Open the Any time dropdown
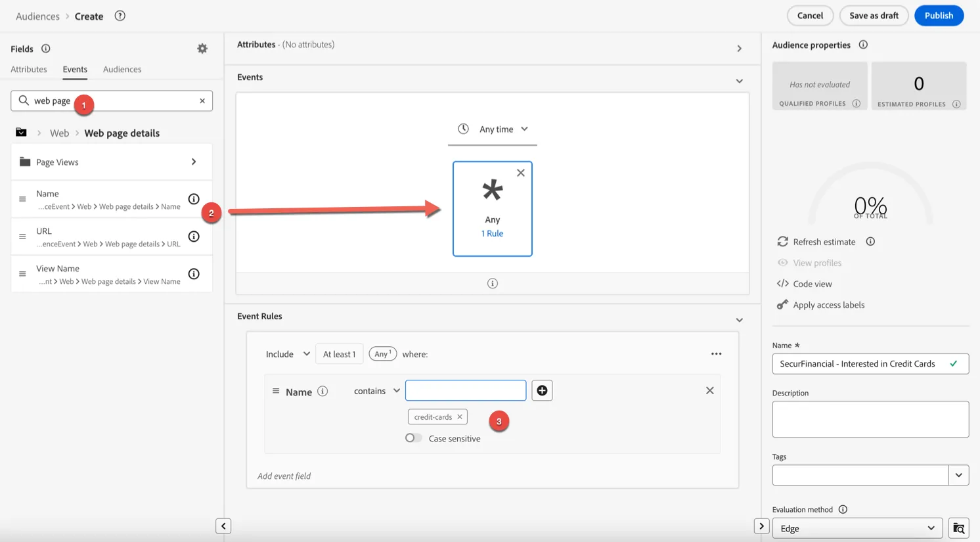This screenshot has height=542, width=980. 493,129
